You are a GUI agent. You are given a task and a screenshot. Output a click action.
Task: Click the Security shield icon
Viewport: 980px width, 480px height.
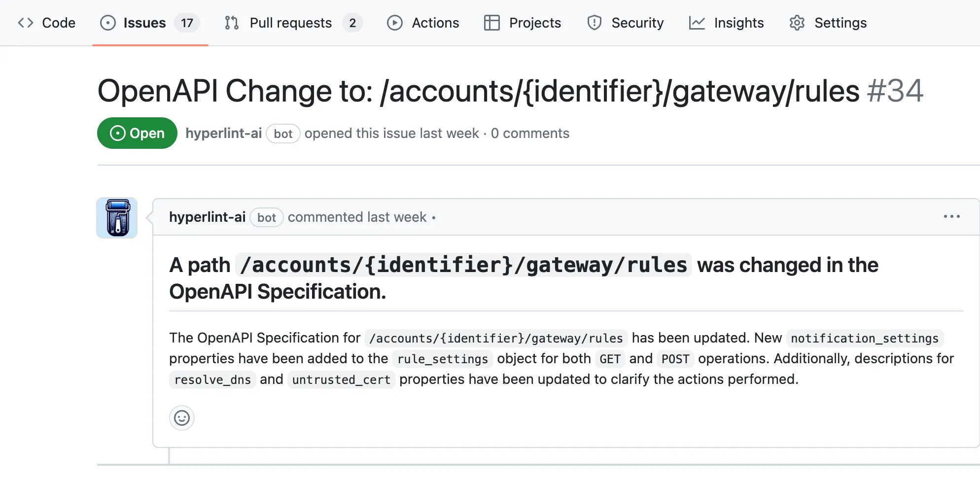(x=595, y=23)
